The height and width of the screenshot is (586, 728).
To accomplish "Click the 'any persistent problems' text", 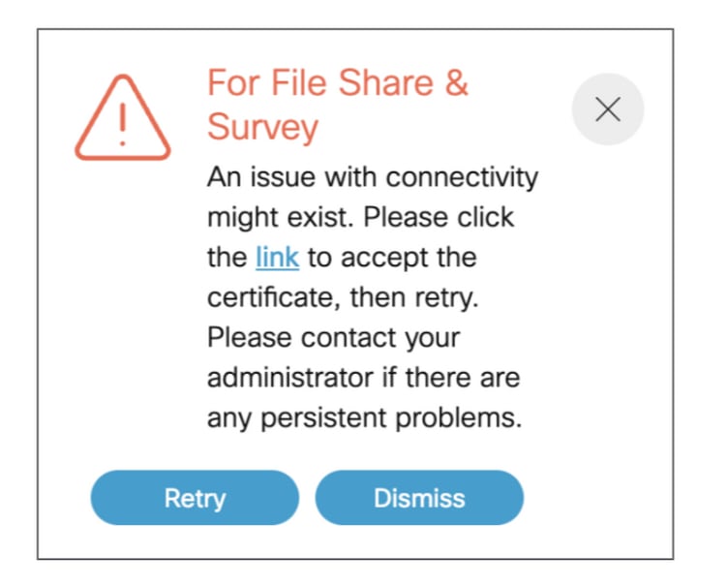I will pyautogui.click(x=364, y=417).
